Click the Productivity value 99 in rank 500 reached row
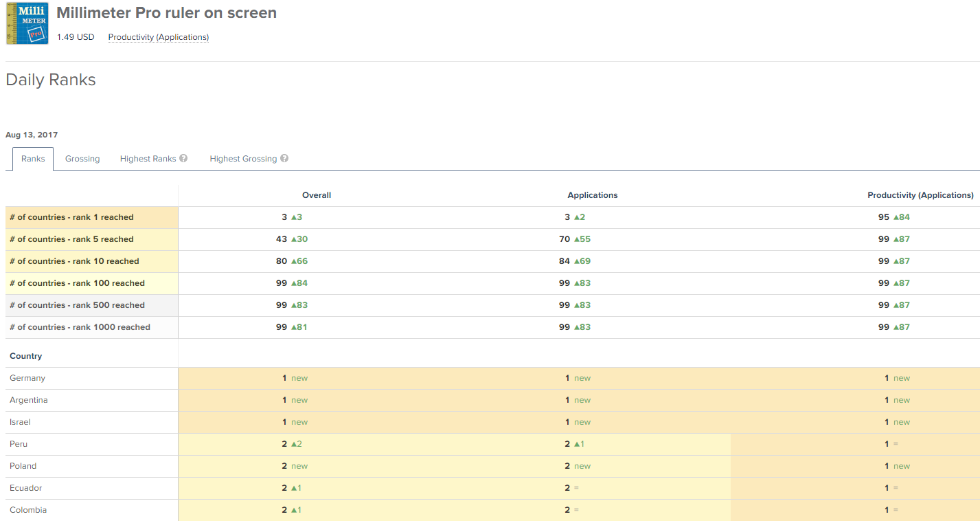The image size is (980, 521). (884, 305)
